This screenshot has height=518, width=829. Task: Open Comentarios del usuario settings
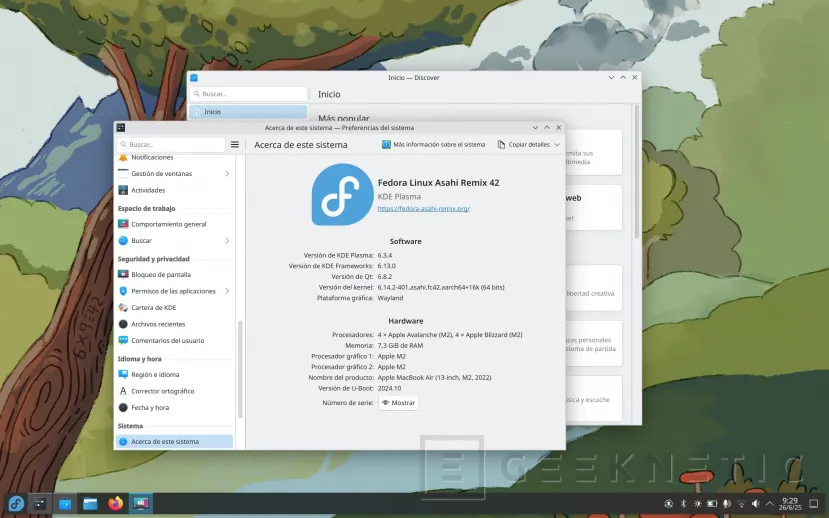pyautogui.click(x=174, y=340)
